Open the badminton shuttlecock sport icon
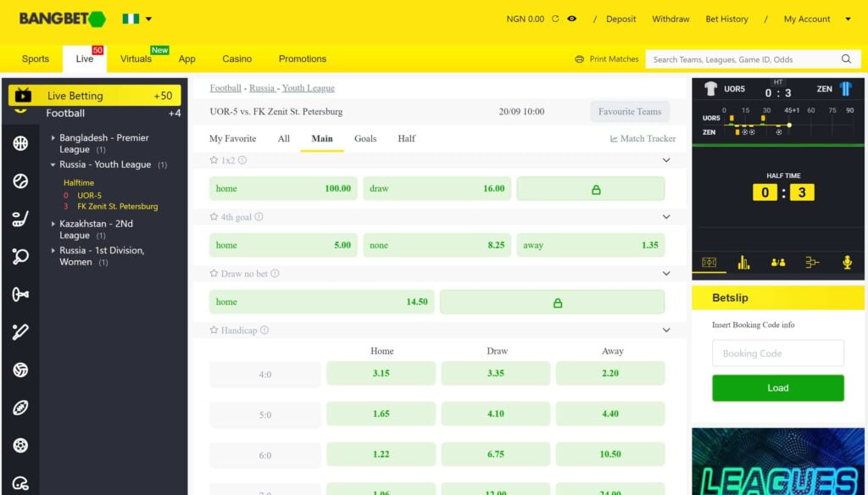This screenshot has width=868, height=495. [20, 294]
